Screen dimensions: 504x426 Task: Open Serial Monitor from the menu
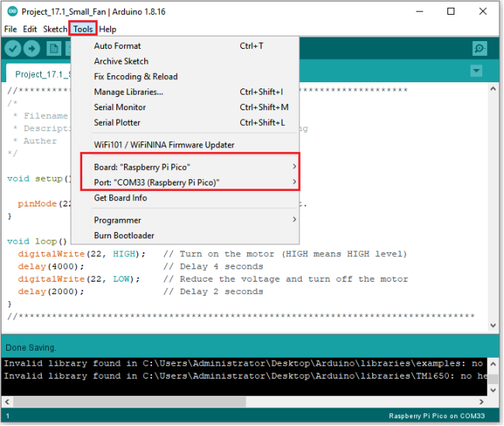click(x=185, y=107)
